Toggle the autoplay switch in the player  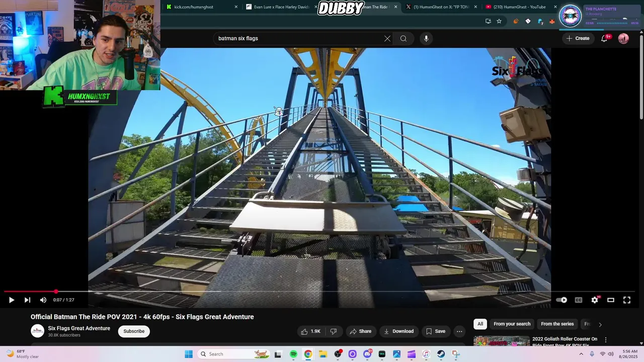click(561, 300)
